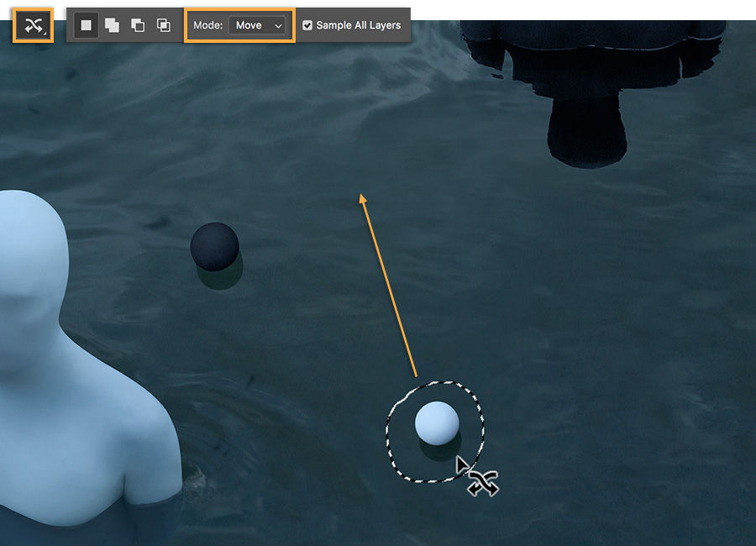Click the orange-outlined toolbar tool icon
Image resolution: width=756 pixels, height=546 pixels.
32,24
